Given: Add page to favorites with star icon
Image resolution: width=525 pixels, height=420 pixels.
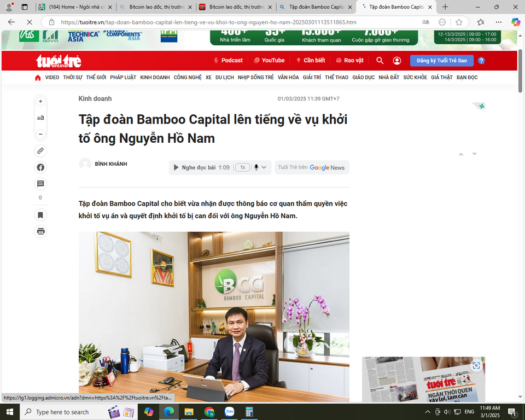Looking at the screenshot, I should point(459,22).
